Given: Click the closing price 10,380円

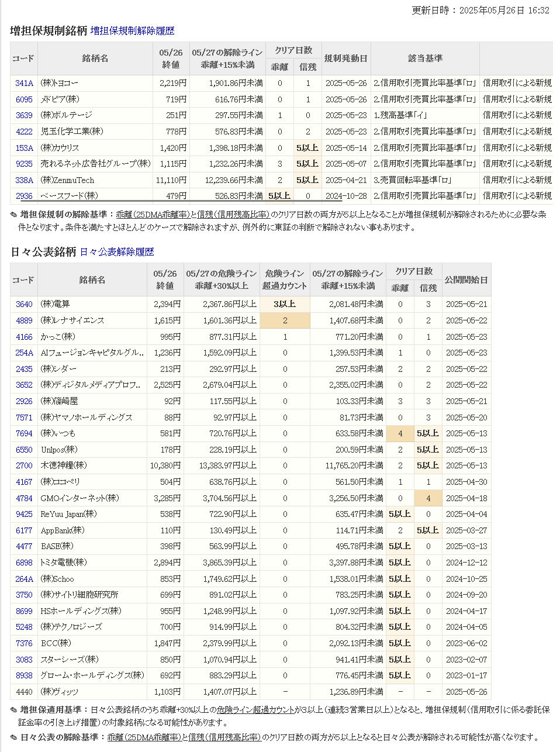Looking at the screenshot, I should point(165,465).
